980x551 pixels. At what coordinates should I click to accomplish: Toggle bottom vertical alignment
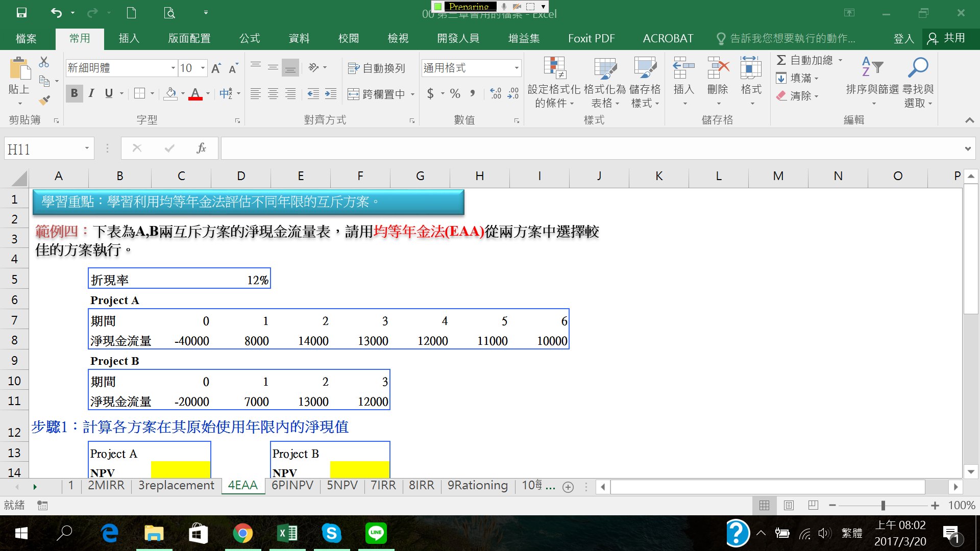pos(290,67)
